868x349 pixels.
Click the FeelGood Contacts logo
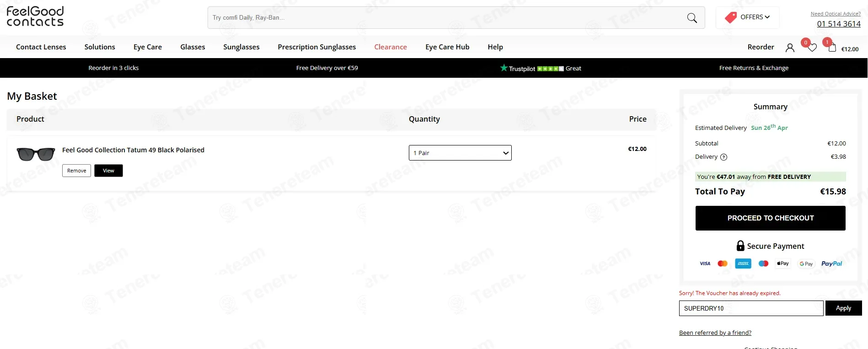click(x=35, y=16)
